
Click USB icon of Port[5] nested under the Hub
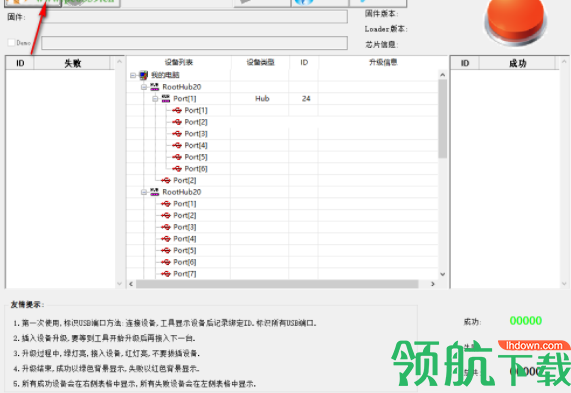pos(177,157)
